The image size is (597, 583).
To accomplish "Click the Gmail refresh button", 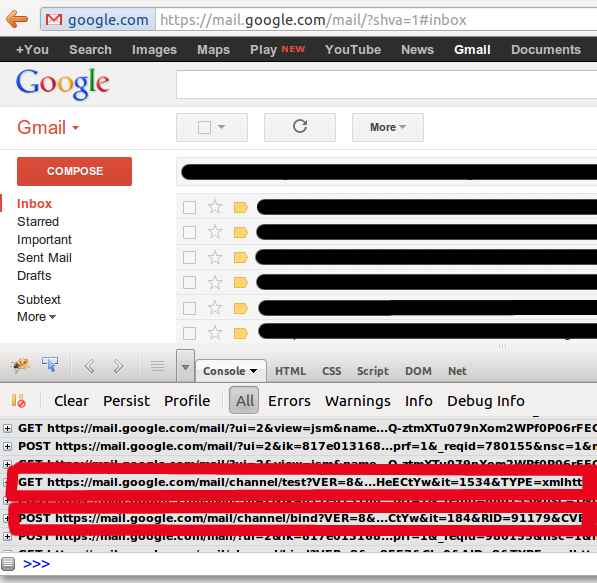I will [300, 127].
